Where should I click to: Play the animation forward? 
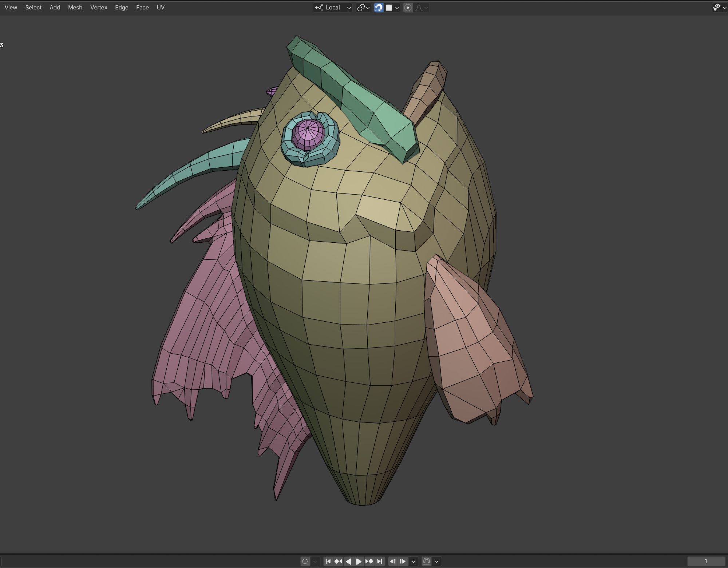pos(359,561)
